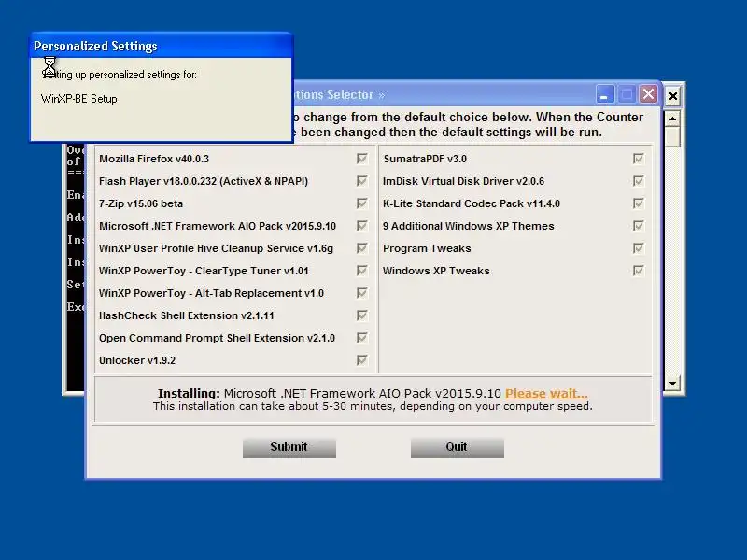Toggle the Mozilla Firefox v40.0.3 checkbox
747x560 pixels.
[x=361, y=159]
